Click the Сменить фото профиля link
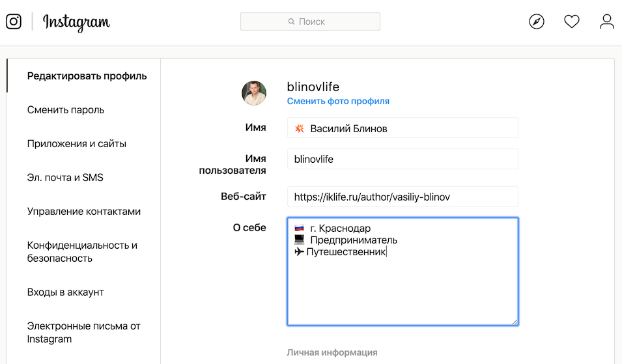This screenshot has width=622, height=364. click(x=338, y=101)
